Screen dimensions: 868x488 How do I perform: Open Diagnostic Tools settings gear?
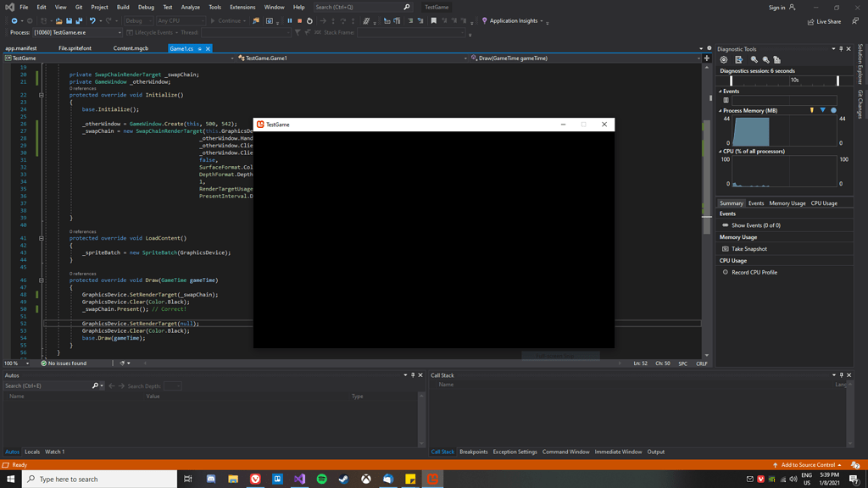tap(724, 60)
